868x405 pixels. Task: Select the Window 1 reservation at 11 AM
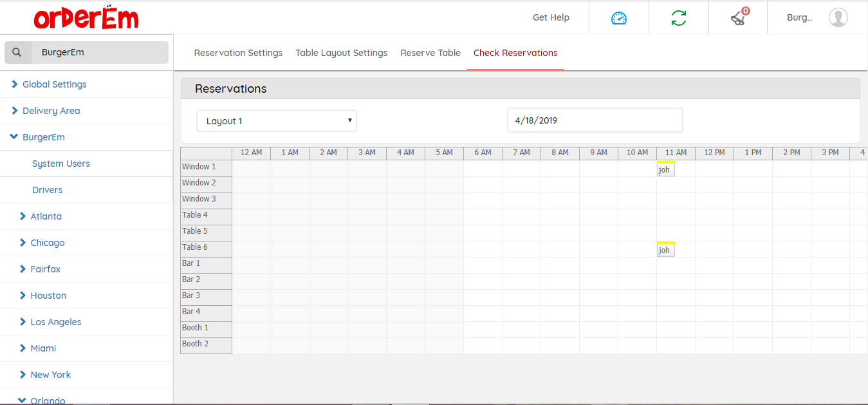(x=665, y=169)
